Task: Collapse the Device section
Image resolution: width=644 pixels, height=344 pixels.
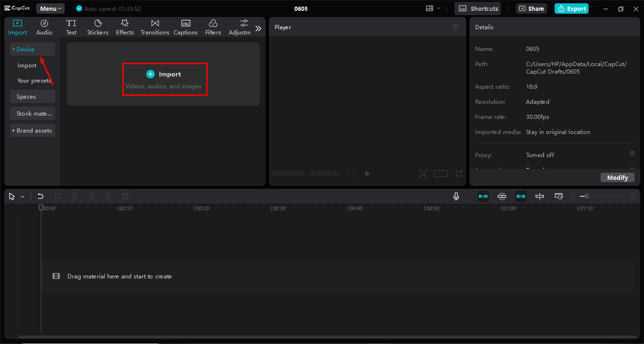Action: (32, 49)
